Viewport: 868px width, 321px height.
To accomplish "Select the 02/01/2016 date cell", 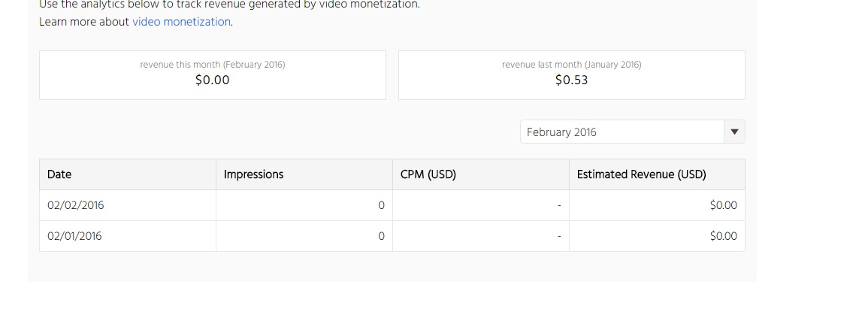I will tap(74, 236).
